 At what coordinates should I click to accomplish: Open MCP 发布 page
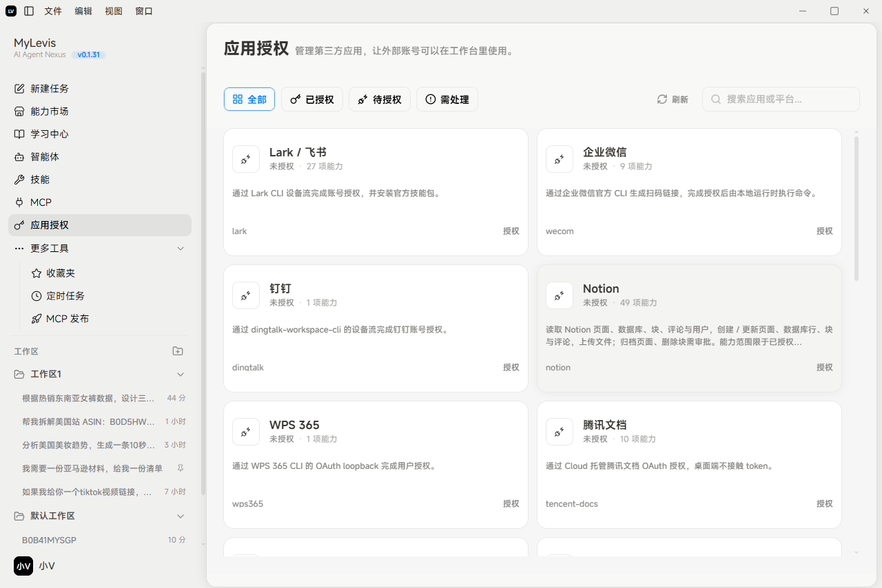(108, 319)
